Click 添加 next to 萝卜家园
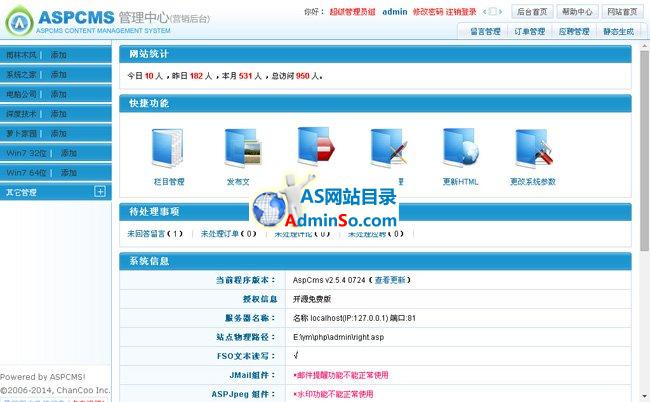 [58, 133]
